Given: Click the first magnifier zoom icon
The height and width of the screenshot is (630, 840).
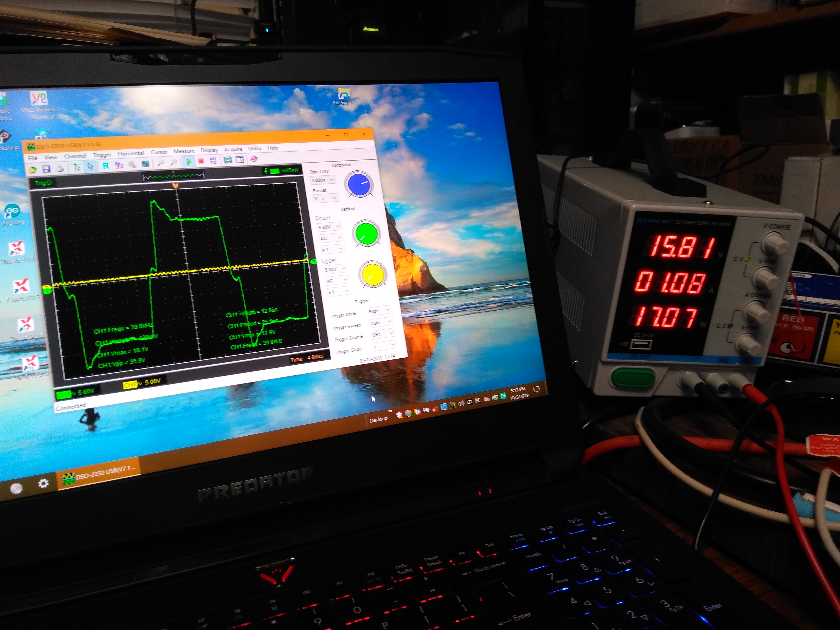Looking at the screenshot, I should (x=161, y=163).
